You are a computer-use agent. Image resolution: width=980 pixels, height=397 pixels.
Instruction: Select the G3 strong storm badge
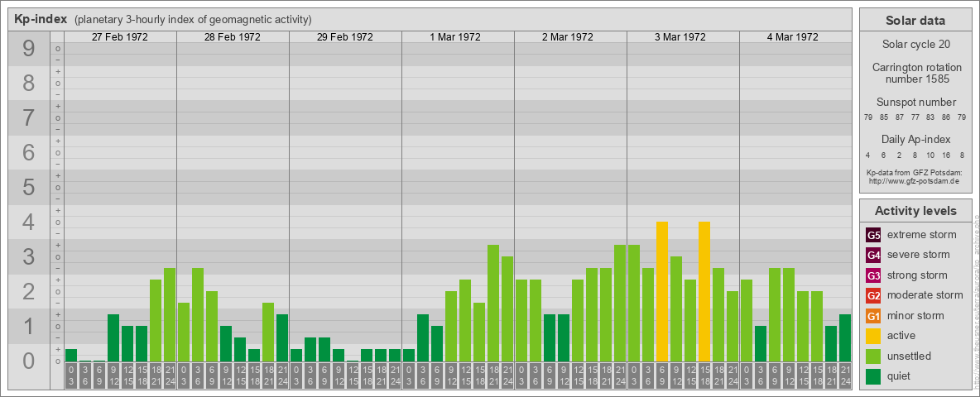tap(873, 275)
